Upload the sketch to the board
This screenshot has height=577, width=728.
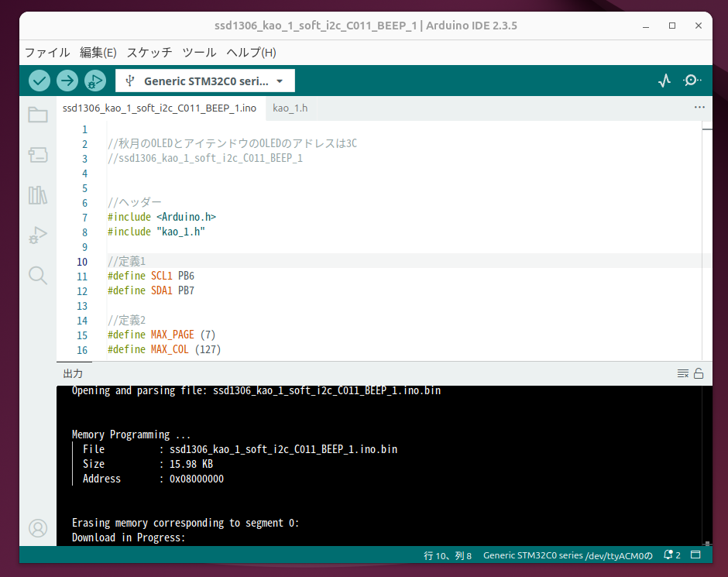(x=67, y=81)
